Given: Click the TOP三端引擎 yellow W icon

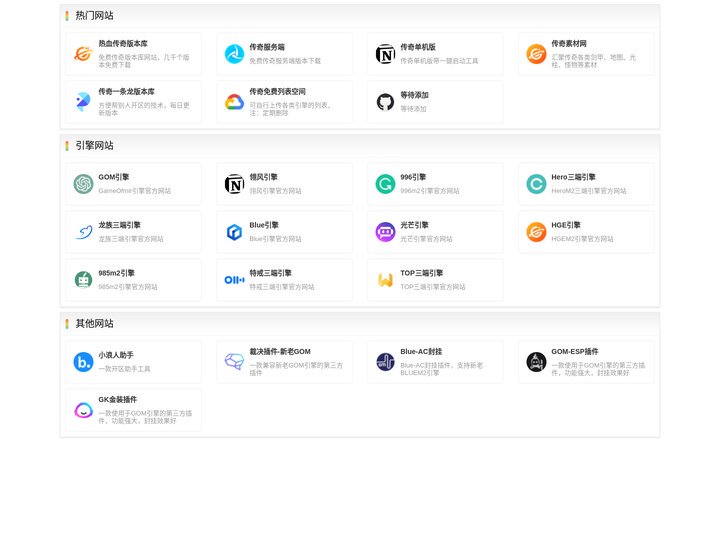Looking at the screenshot, I should pos(385,280).
